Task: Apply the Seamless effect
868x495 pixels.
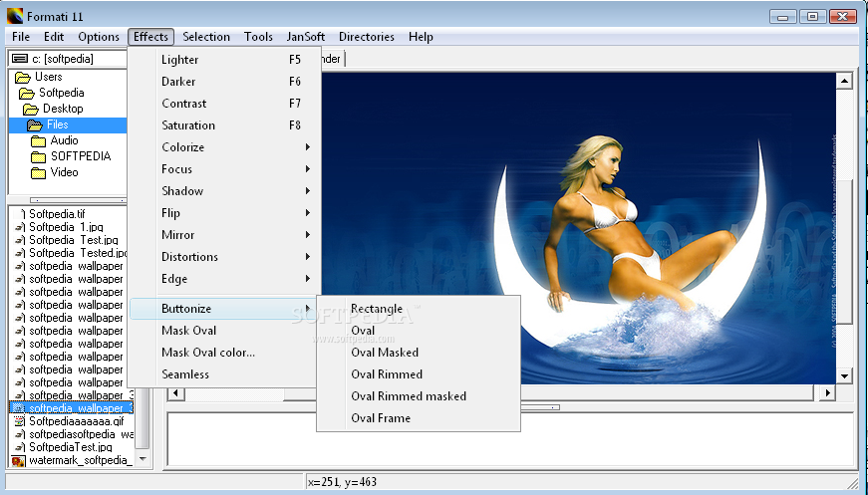Action: (x=223, y=374)
